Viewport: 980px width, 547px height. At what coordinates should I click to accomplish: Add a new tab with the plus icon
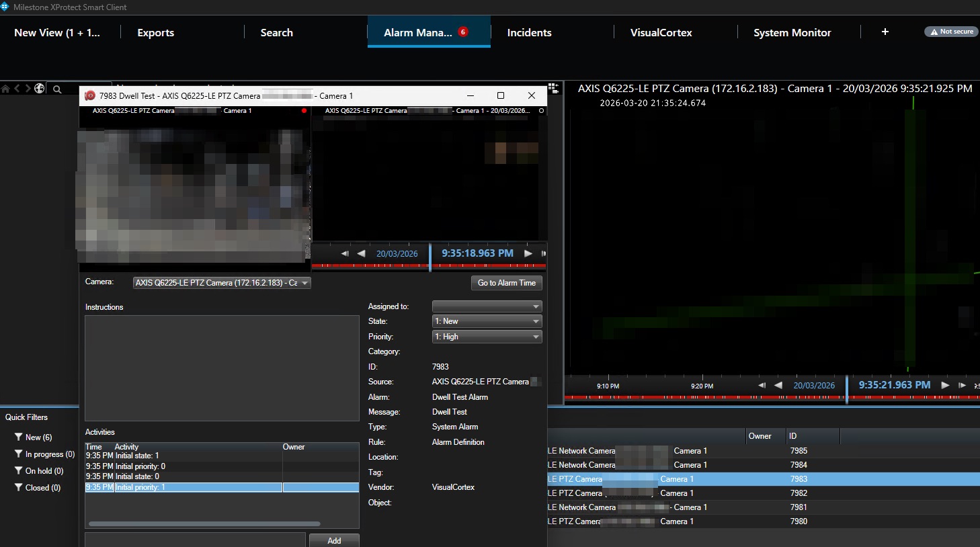pos(885,32)
